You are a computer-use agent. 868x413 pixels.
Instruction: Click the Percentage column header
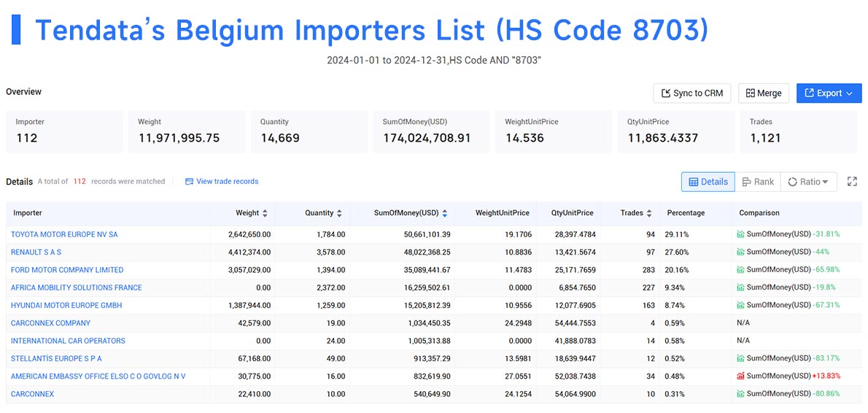point(686,213)
